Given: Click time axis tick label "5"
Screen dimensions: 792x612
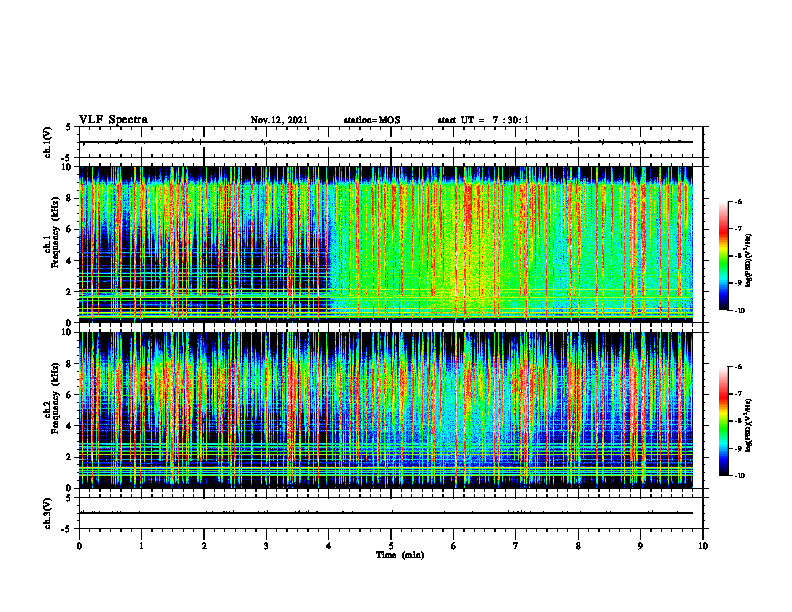Looking at the screenshot, I should tap(391, 546).
